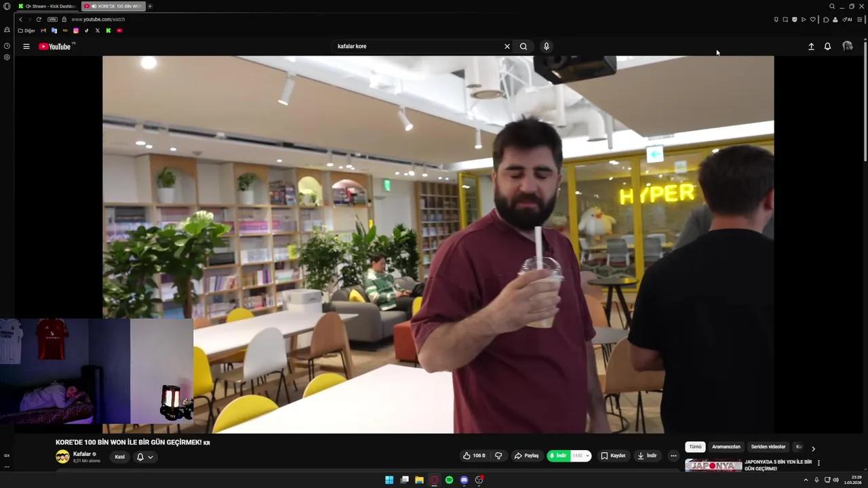Viewport: 868px width, 488px height.
Task: Open the Aria AI button in toolbar
Action: pos(848,20)
